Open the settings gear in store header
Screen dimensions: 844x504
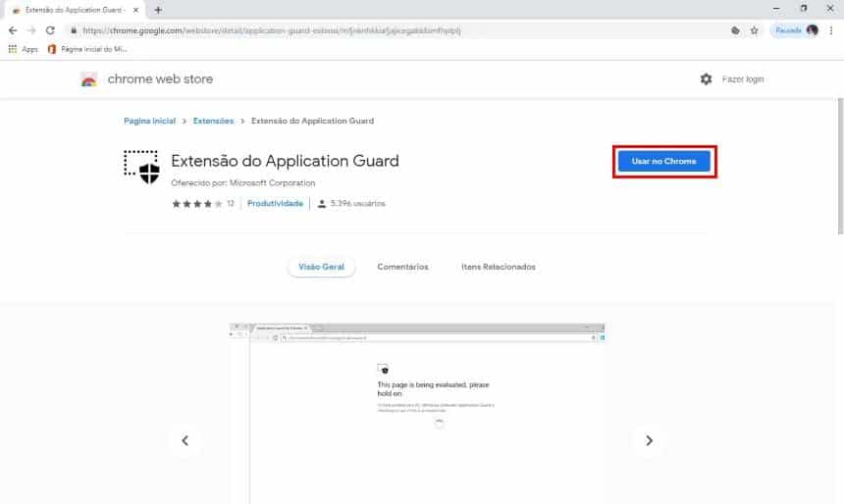coord(706,79)
